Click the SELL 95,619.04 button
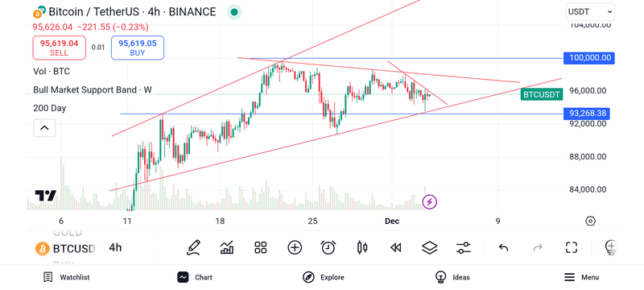 (x=59, y=48)
